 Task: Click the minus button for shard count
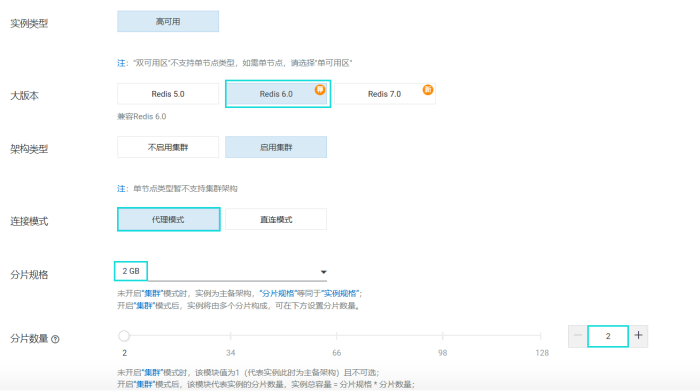pos(578,336)
